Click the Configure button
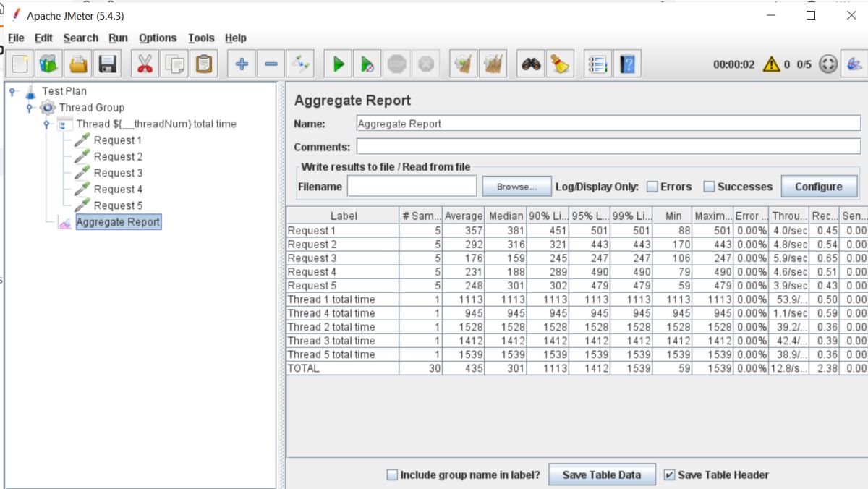 (x=819, y=187)
